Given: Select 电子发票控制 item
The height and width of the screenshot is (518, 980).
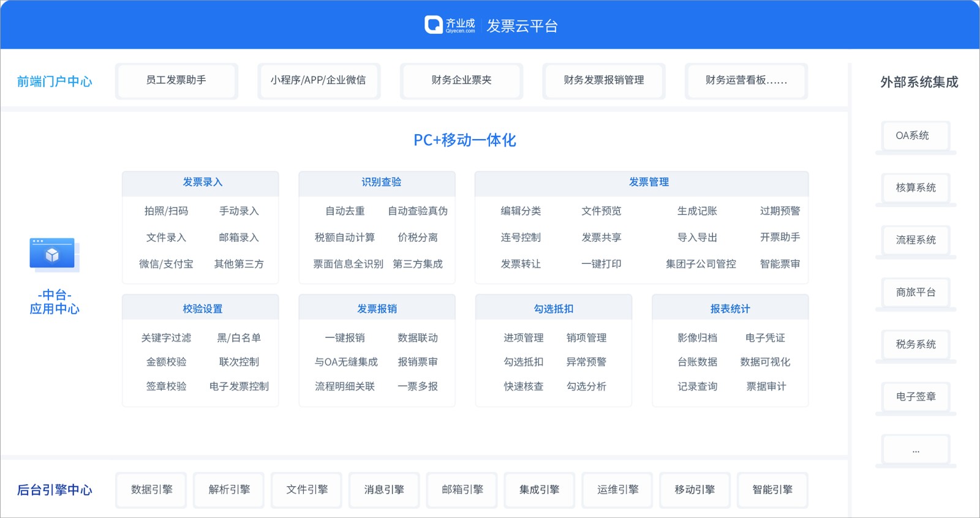Looking at the screenshot, I should coord(239,386).
